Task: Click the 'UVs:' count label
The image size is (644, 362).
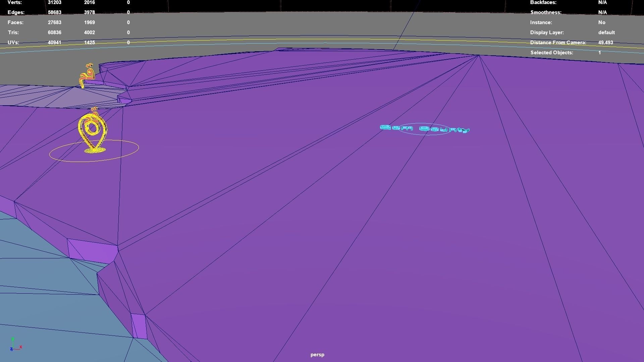Action: pyautogui.click(x=13, y=43)
